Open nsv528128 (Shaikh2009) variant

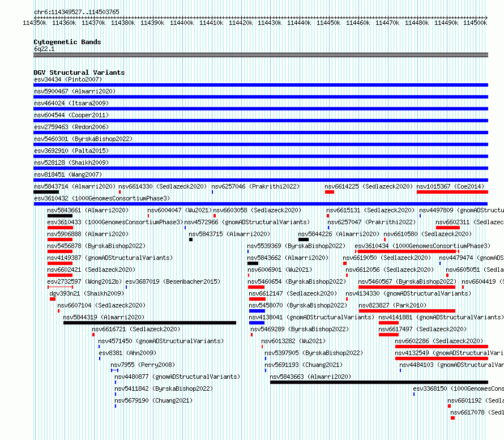[x=71, y=163]
